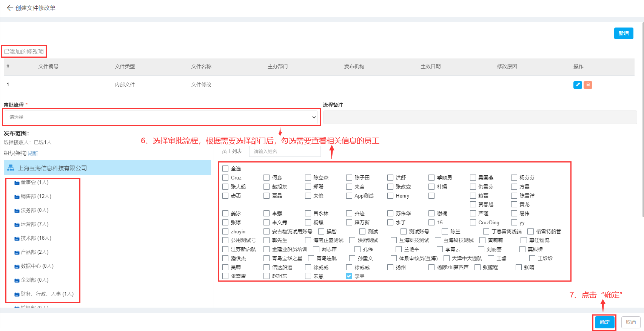
Task: Open 产品部 (2人) department
Action: (x=34, y=252)
